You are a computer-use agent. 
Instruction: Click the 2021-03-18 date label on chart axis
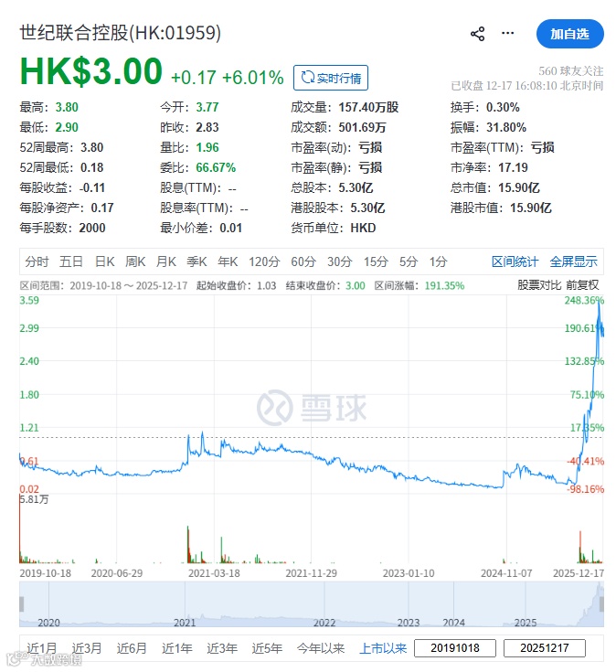tap(214, 573)
